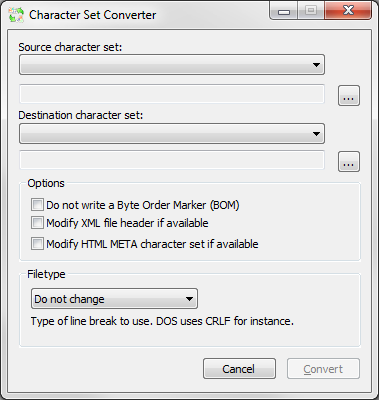Open the Source character set dropdown

pos(172,65)
